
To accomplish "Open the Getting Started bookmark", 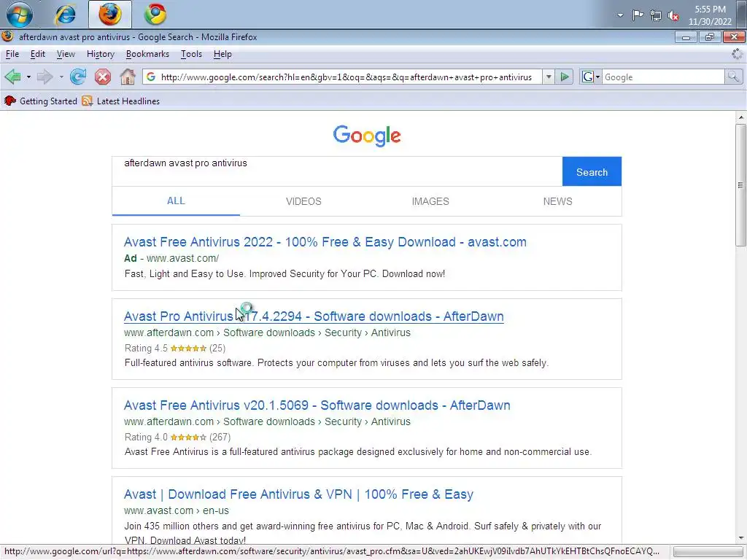I will (x=41, y=101).
